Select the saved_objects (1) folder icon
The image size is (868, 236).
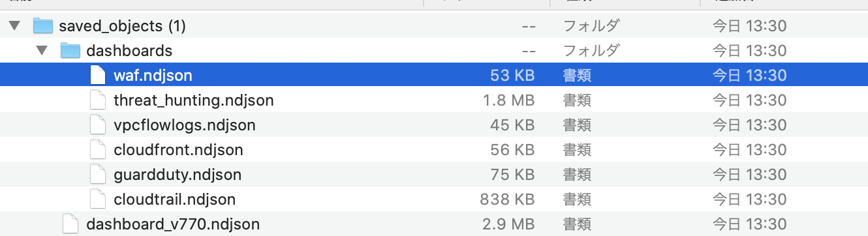click(42, 26)
